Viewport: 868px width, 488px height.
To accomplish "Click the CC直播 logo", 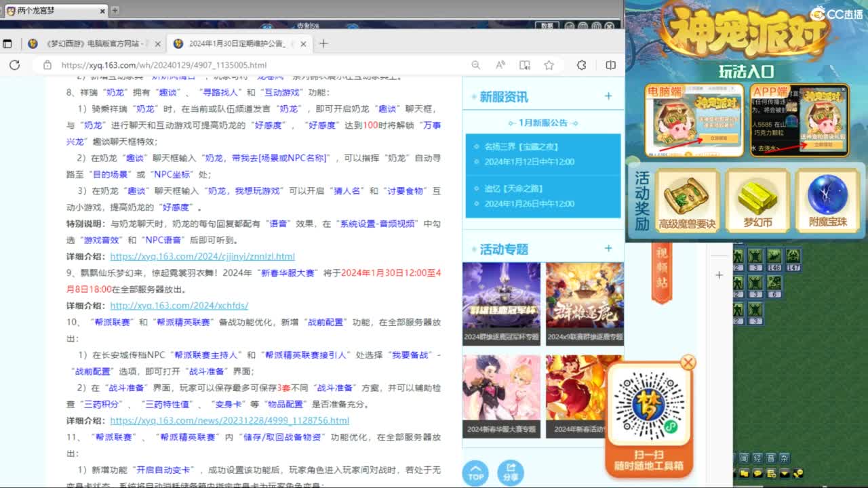I will [x=836, y=14].
